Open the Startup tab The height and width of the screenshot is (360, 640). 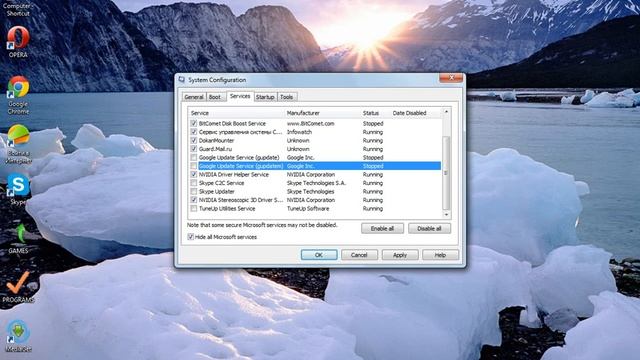265,97
